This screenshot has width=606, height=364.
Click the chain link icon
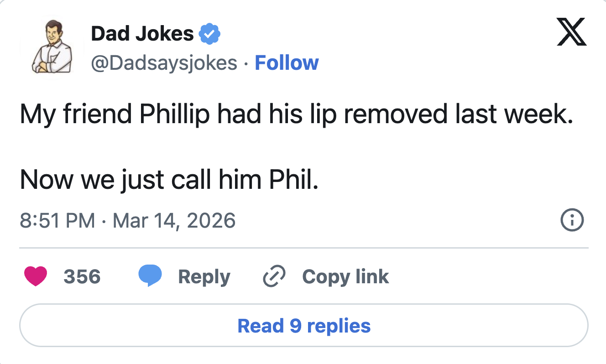[274, 276]
